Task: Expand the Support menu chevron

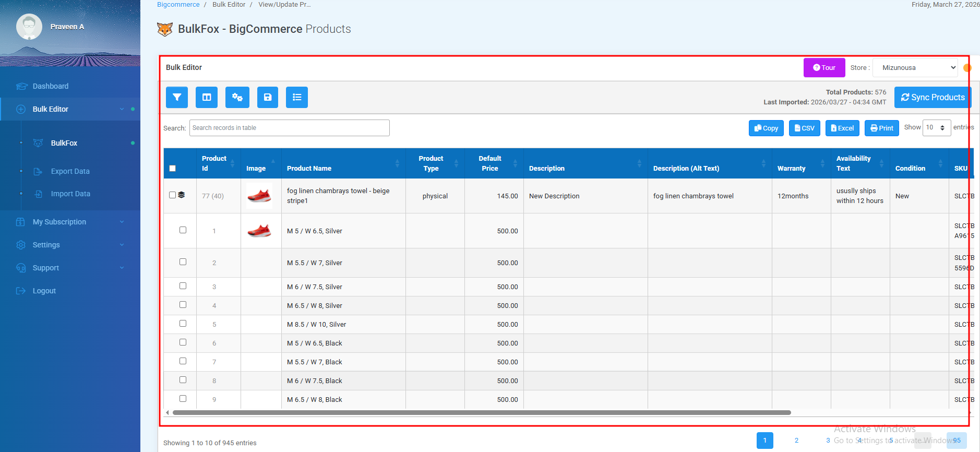Action: point(122,268)
